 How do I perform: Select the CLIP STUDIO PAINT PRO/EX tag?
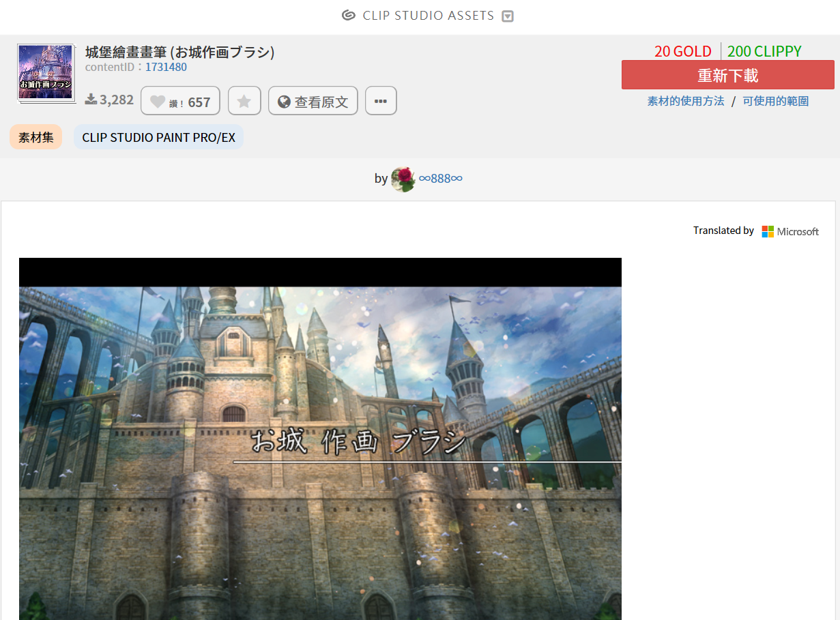coord(158,137)
